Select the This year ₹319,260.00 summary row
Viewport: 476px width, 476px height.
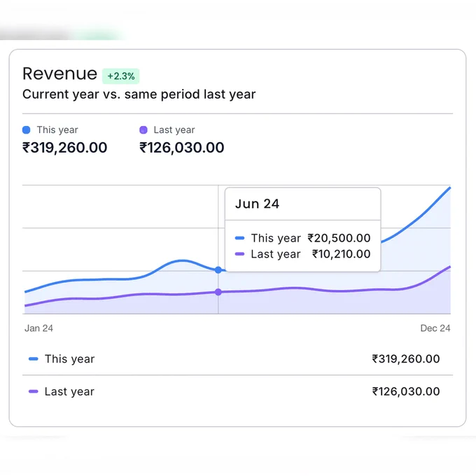point(238,359)
